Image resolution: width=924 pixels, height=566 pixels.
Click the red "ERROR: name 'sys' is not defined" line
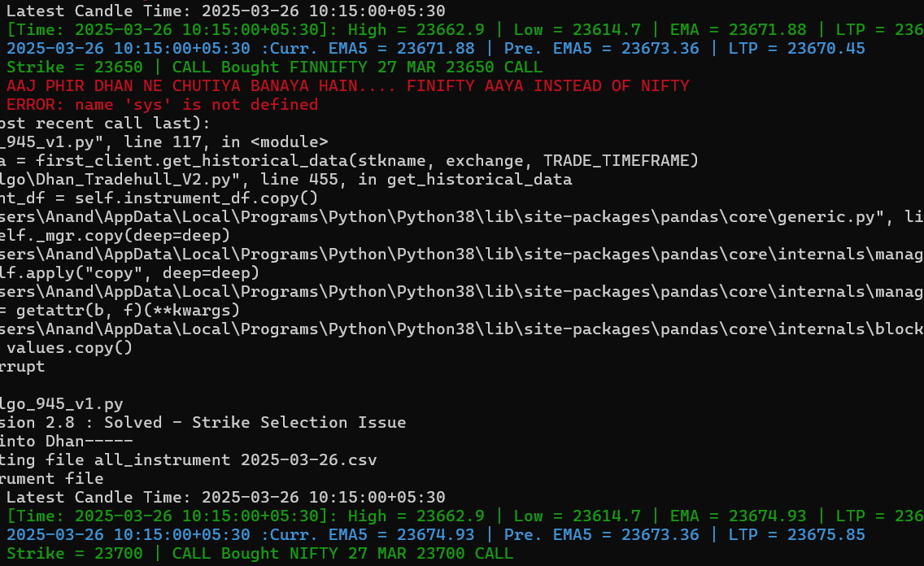pyautogui.click(x=162, y=105)
